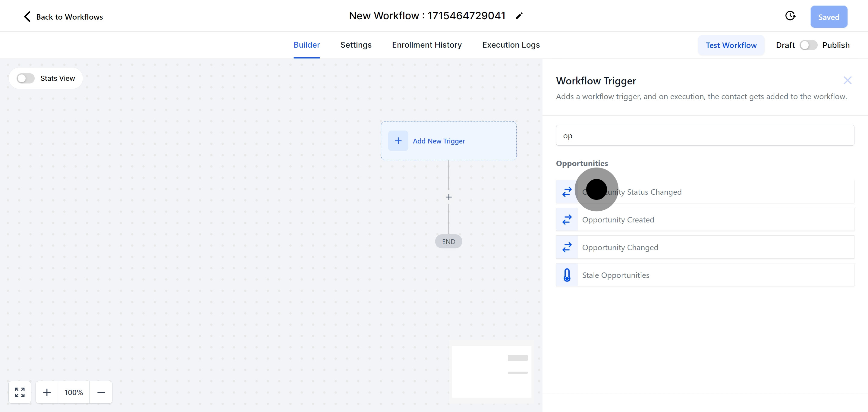Close the Workflow Trigger panel
The height and width of the screenshot is (412, 868).
pos(847,80)
